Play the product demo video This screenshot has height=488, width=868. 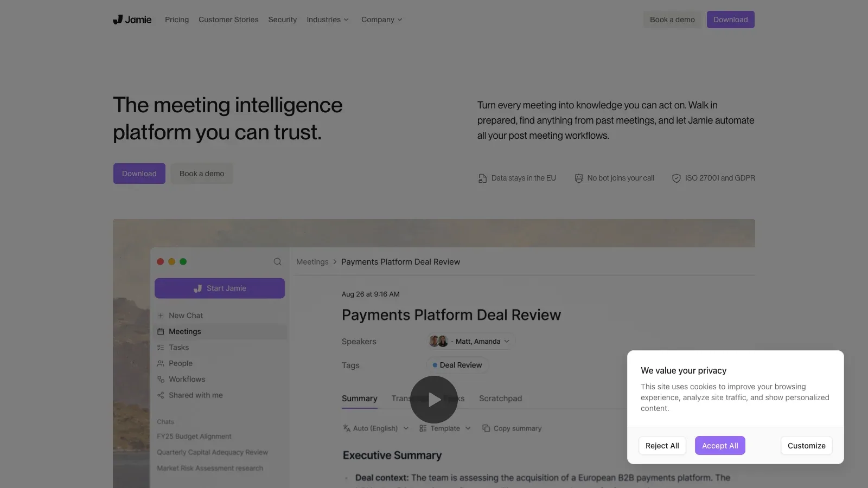(x=434, y=400)
